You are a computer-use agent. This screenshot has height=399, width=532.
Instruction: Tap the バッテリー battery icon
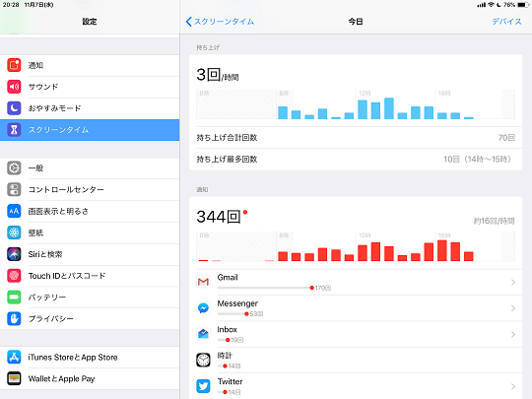click(x=14, y=298)
